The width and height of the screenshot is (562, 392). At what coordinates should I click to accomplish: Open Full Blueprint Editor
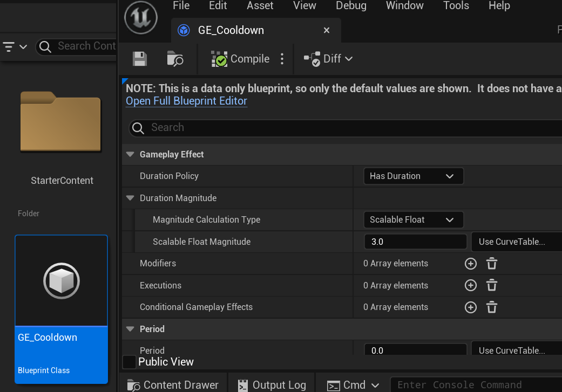point(186,101)
